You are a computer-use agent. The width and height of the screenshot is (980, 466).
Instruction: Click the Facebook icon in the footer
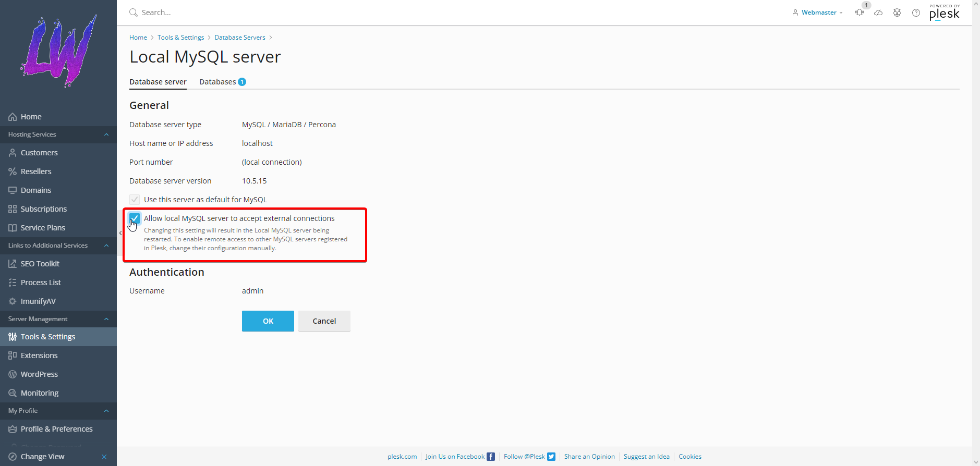[x=490, y=457]
